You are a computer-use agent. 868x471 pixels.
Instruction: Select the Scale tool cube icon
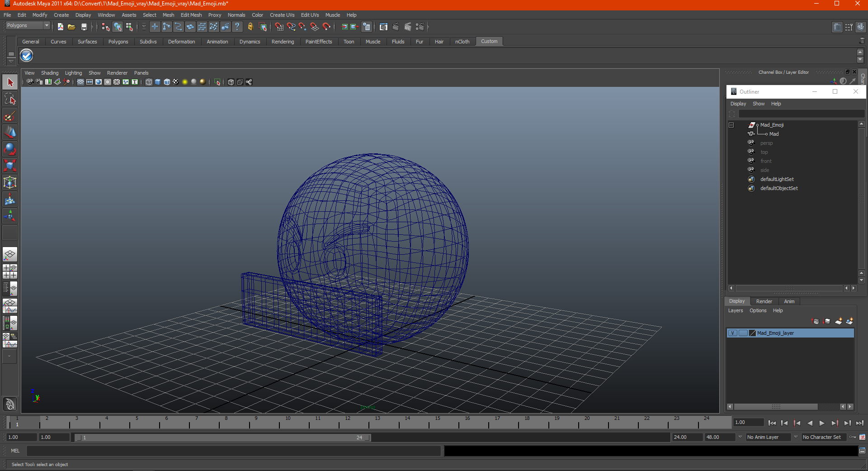click(x=10, y=166)
